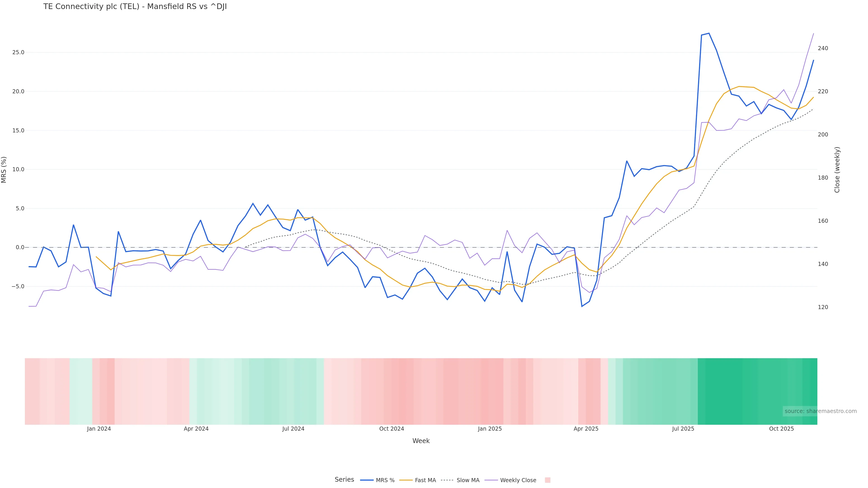Click the 'Jul 2025' x-axis tick label
This screenshot has height=488, width=868.
[683, 429]
